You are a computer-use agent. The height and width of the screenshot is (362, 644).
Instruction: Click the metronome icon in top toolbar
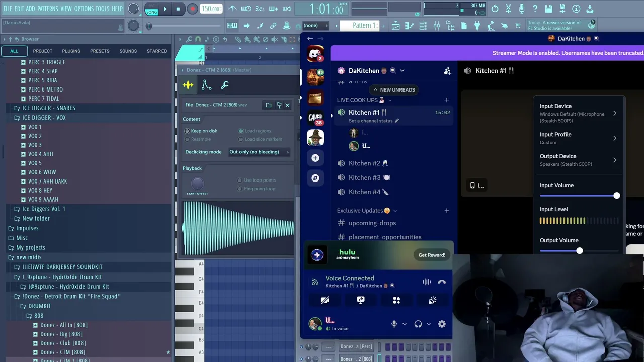tap(232, 9)
